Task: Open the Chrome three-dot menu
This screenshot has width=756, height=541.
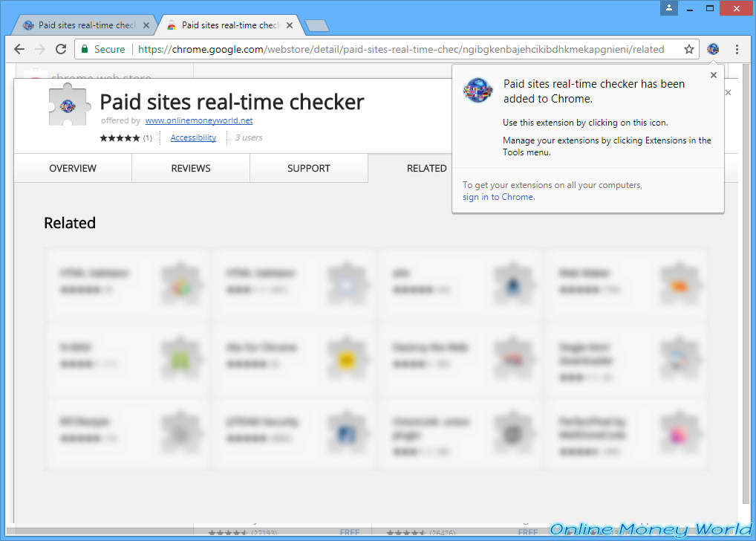Action: [737, 49]
